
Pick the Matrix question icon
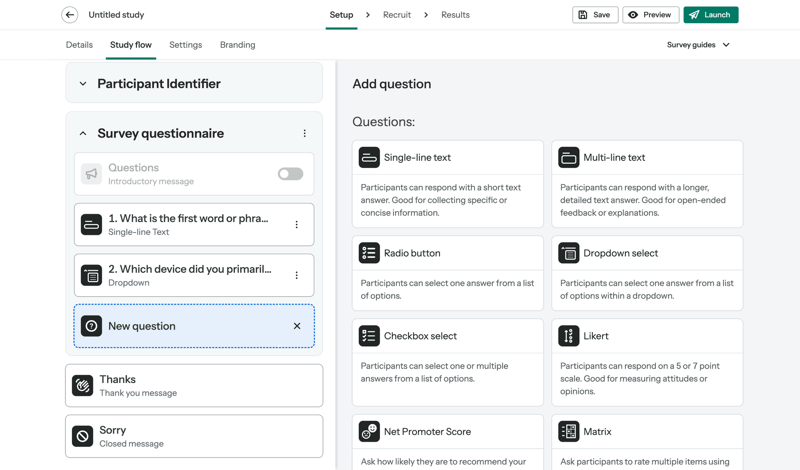(569, 432)
